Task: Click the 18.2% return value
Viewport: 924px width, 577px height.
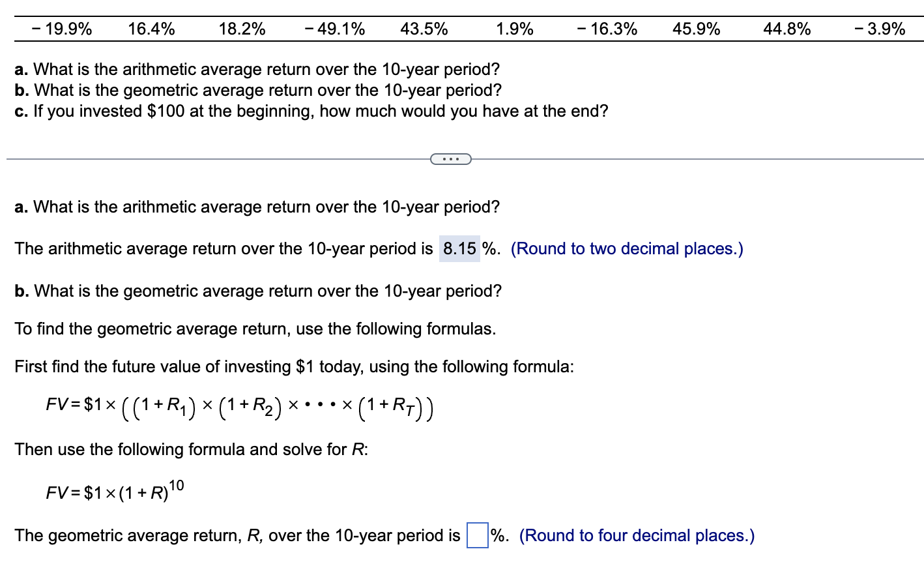Action: tap(242, 29)
